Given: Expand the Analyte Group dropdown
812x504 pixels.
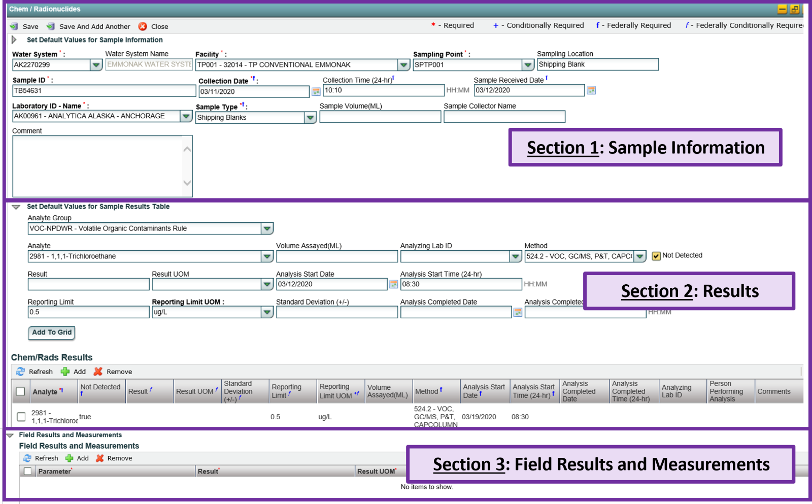Looking at the screenshot, I should tap(267, 228).
